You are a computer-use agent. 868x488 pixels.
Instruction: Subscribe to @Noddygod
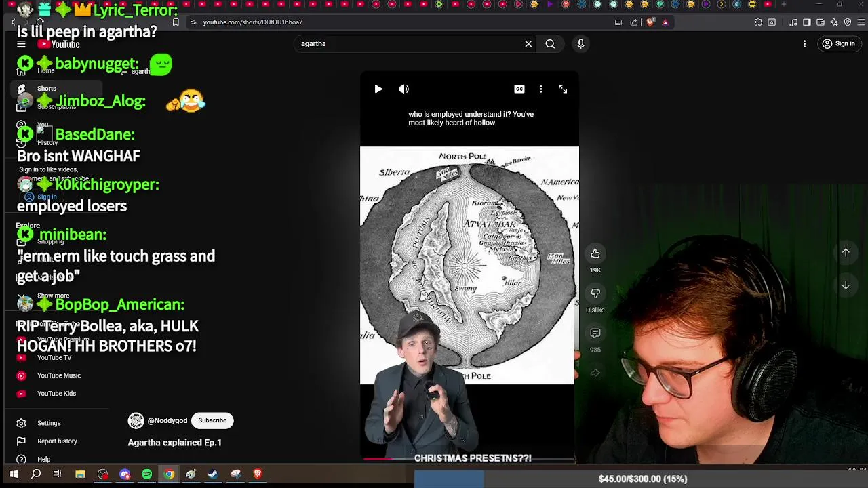click(212, 420)
